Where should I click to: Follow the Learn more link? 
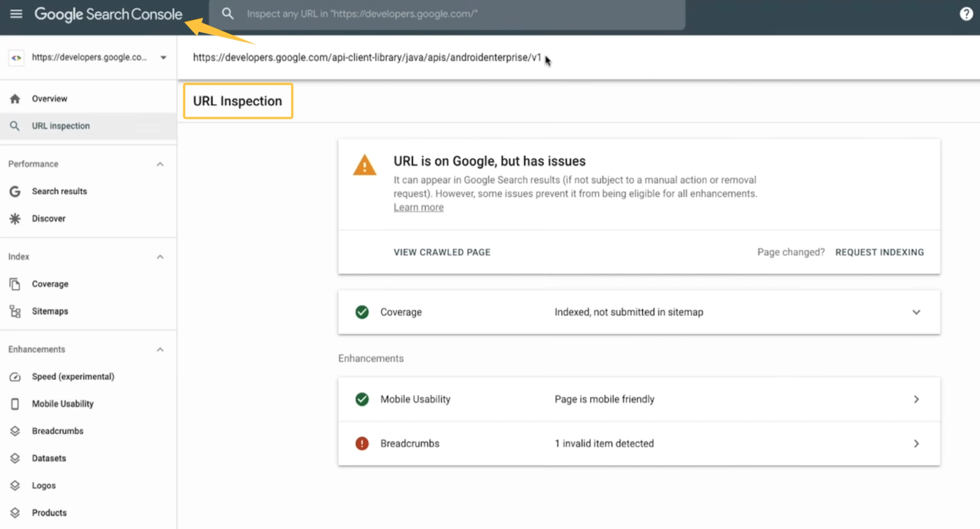tap(418, 208)
